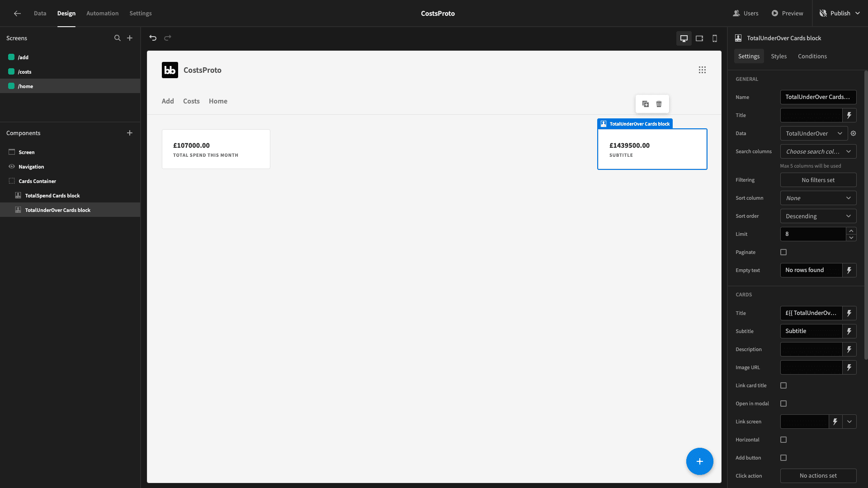The width and height of the screenshot is (868, 488).
Task: Expand the Data source dropdown
Action: 814,133
